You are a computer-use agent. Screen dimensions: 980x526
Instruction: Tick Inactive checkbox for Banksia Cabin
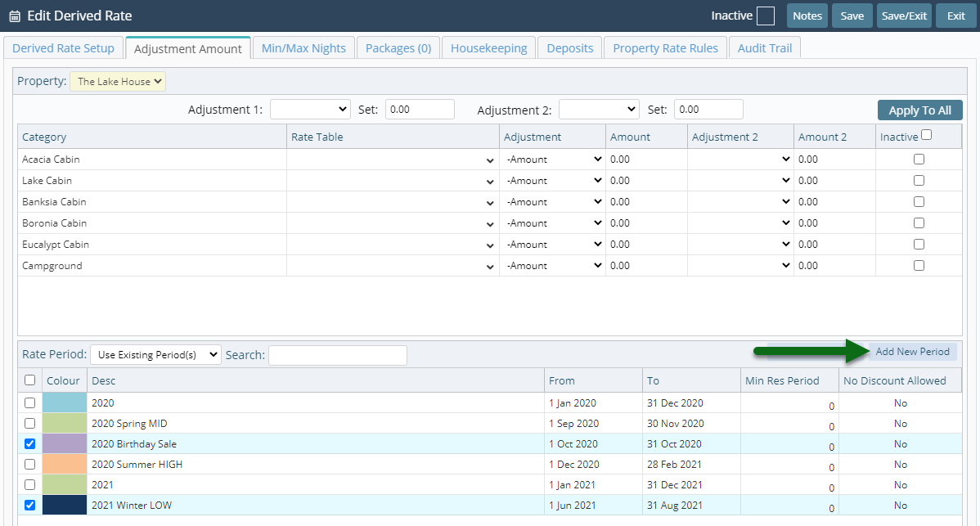click(919, 202)
